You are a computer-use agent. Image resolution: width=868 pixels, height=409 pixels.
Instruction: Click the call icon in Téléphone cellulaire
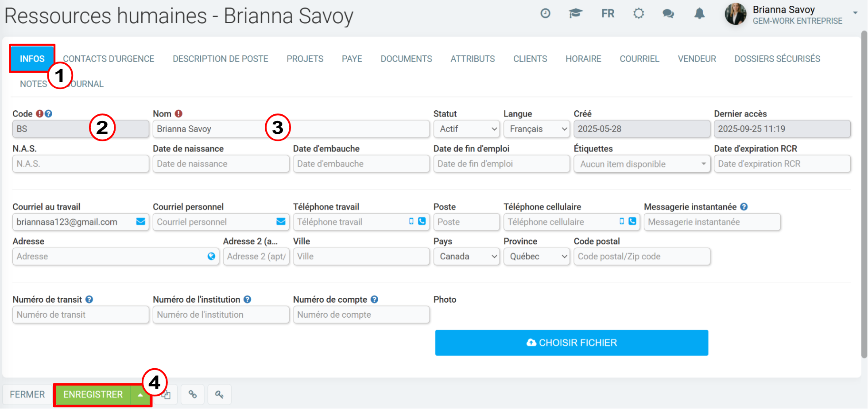[632, 221]
